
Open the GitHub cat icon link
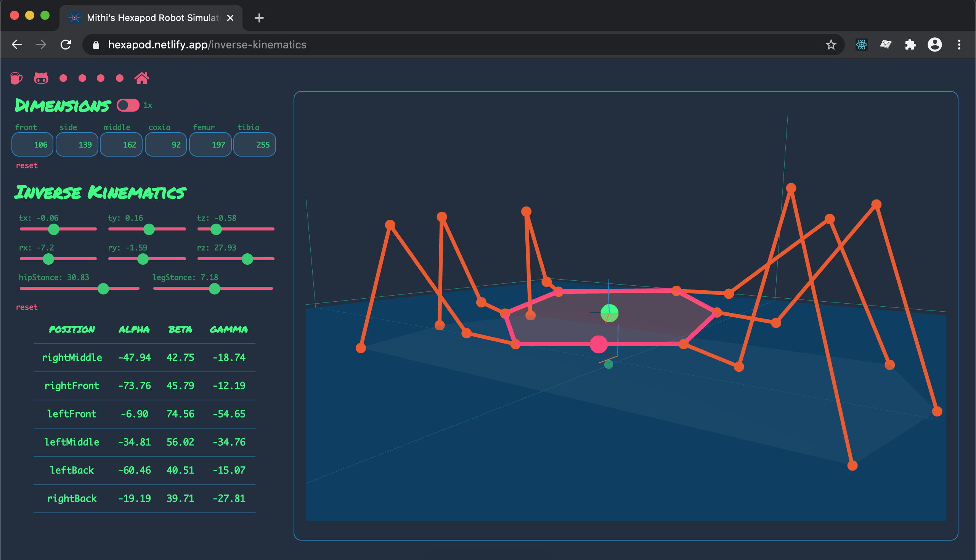[x=41, y=78]
